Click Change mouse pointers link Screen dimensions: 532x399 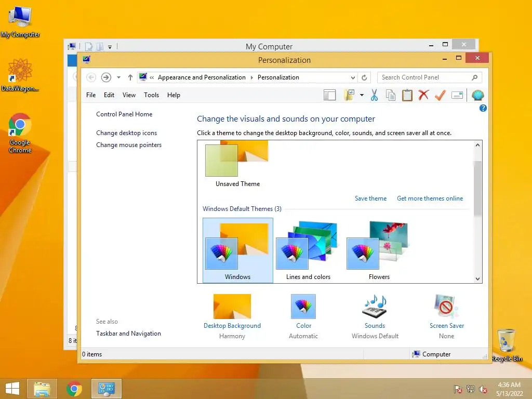[x=129, y=145]
